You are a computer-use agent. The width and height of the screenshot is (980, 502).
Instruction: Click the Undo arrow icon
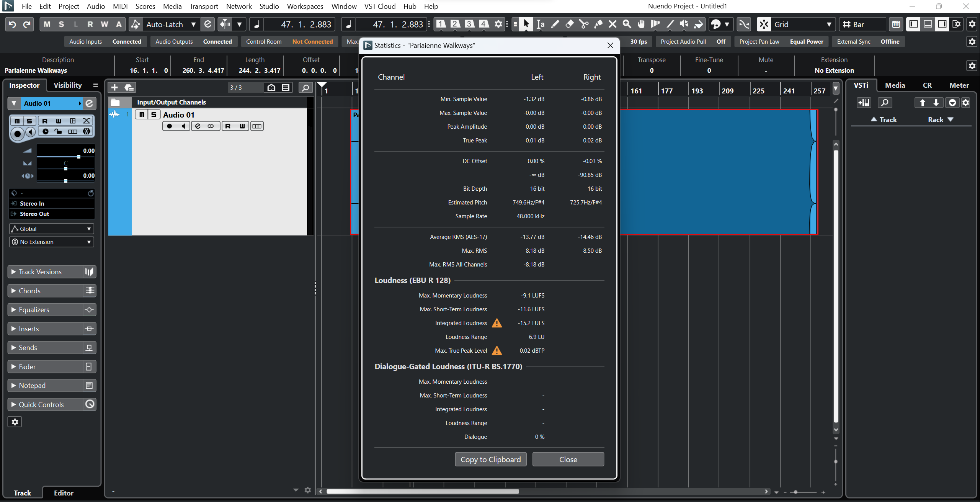(12, 25)
